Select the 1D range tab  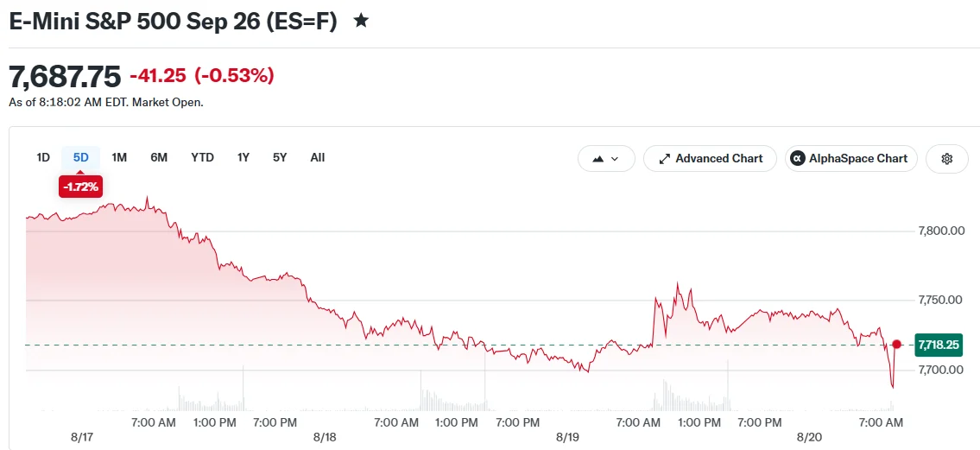pos(43,157)
